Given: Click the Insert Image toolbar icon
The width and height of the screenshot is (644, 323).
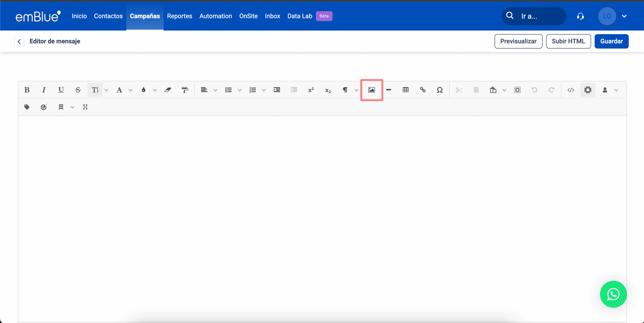Looking at the screenshot, I should 371,90.
